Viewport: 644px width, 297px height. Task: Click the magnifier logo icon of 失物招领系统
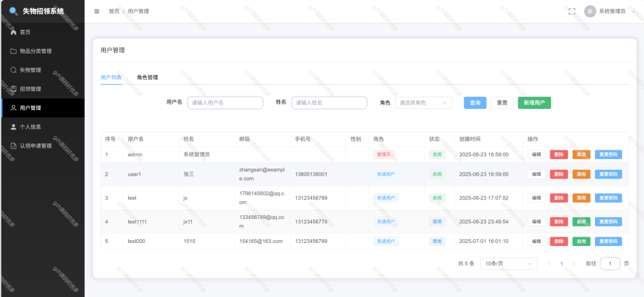tap(14, 11)
